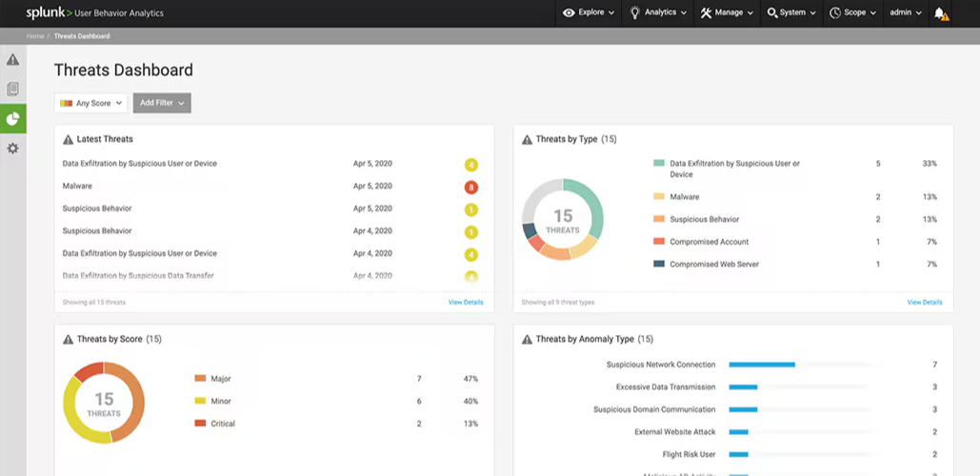Click the Threats by Type donut chart
980x476 pixels.
point(563,219)
